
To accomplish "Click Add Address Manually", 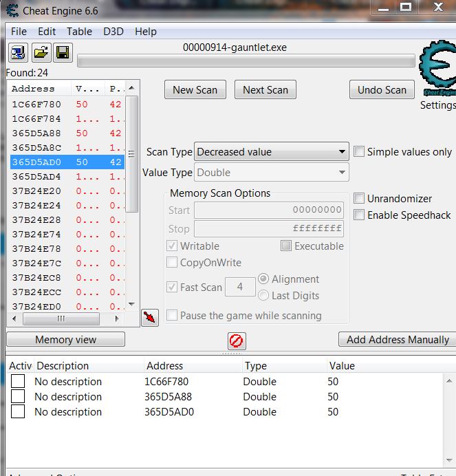I will coord(398,339).
